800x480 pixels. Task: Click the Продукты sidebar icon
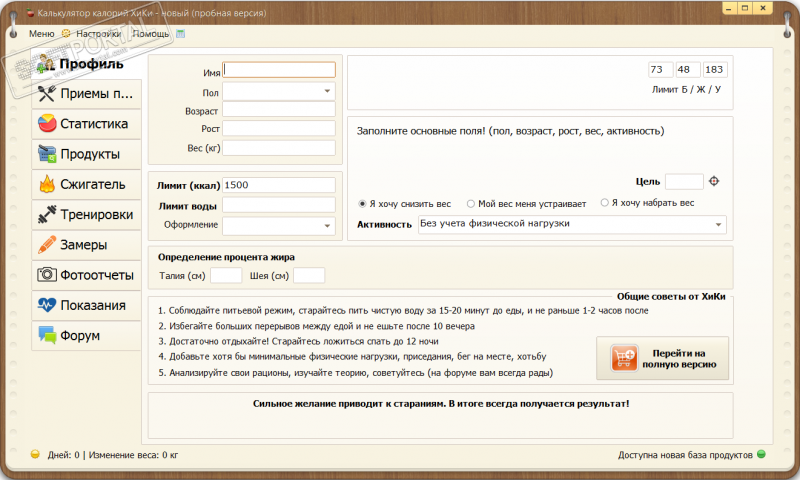(46, 154)
